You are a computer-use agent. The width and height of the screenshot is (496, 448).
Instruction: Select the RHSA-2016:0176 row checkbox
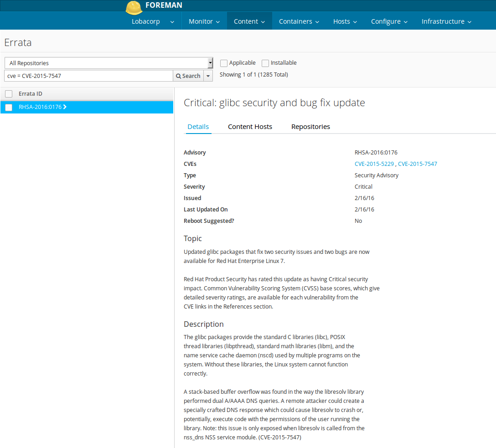click(x=9, y=108)
